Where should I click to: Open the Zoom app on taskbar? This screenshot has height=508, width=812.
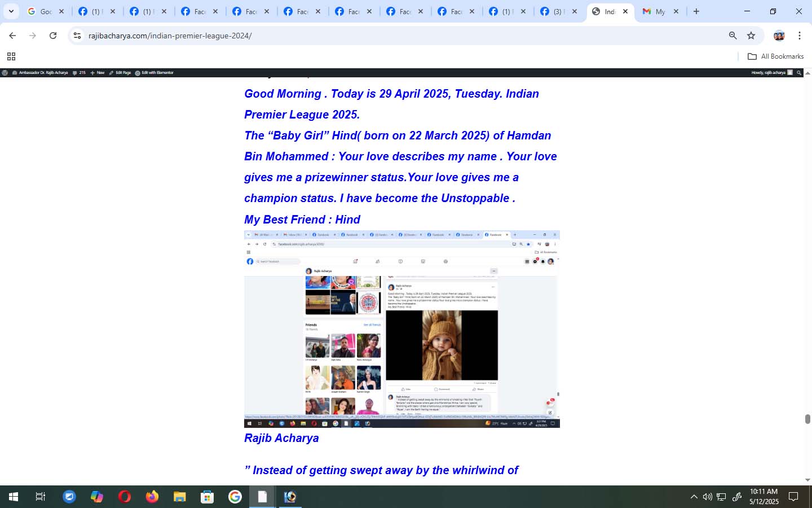69,497
